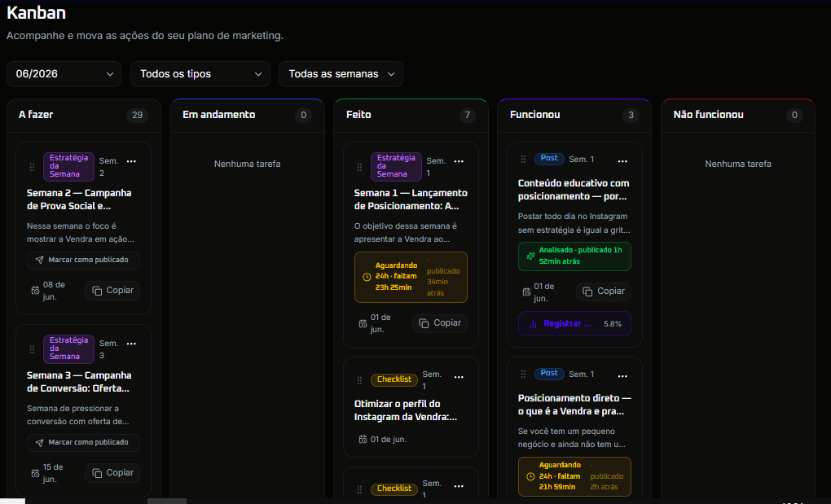Click the 29 count badge in A fazer
The height and width of the screenshot is (504, 831).
pos(137,115)
